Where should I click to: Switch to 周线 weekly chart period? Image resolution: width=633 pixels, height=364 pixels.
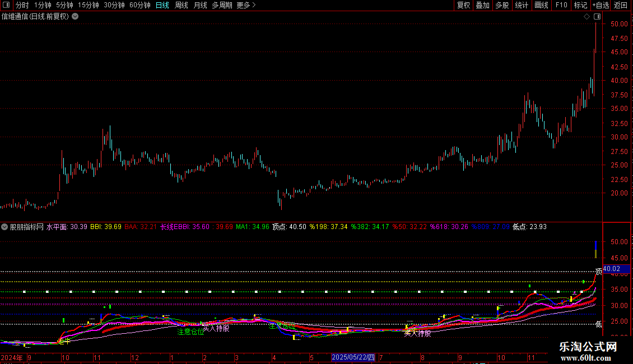click(181, 6)
